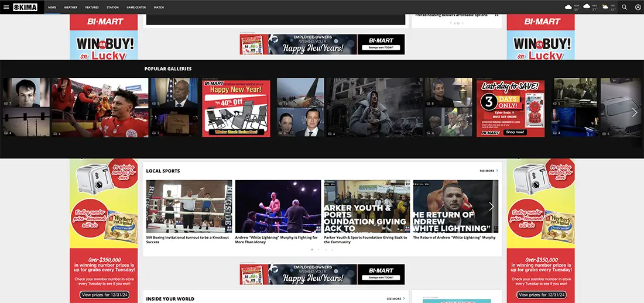Screen dimensions: 644x303
Task: Advance galleries with the right arrow
Action: pos(635,112)
